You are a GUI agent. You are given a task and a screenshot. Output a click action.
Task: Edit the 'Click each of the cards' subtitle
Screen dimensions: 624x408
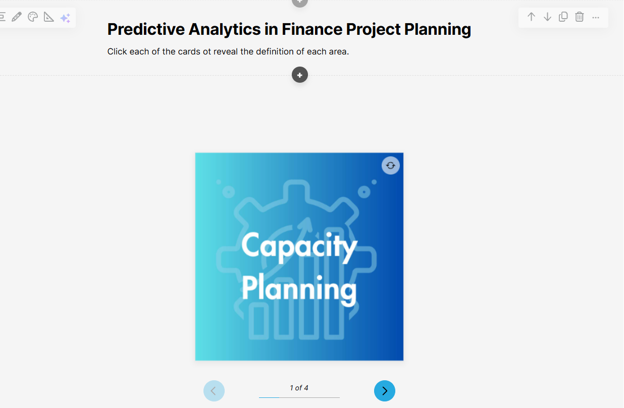[228, 52]
